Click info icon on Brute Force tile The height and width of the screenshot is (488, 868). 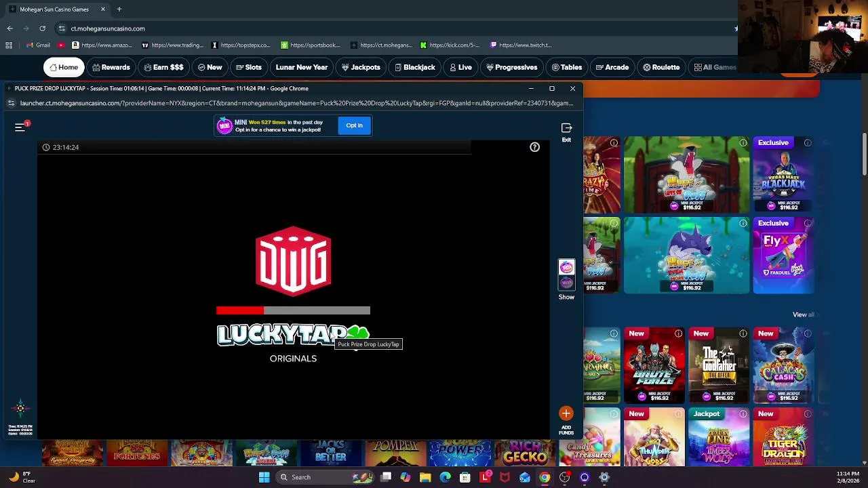679,333
